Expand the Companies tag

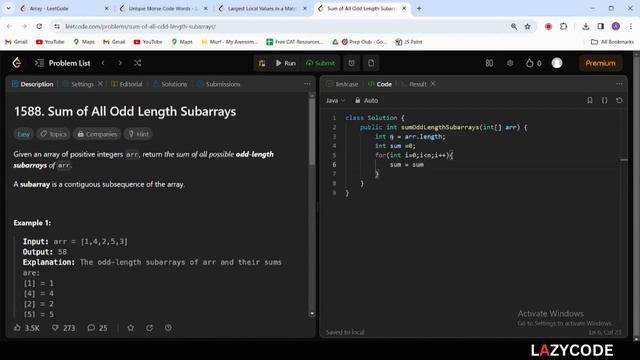coord(97,134)
